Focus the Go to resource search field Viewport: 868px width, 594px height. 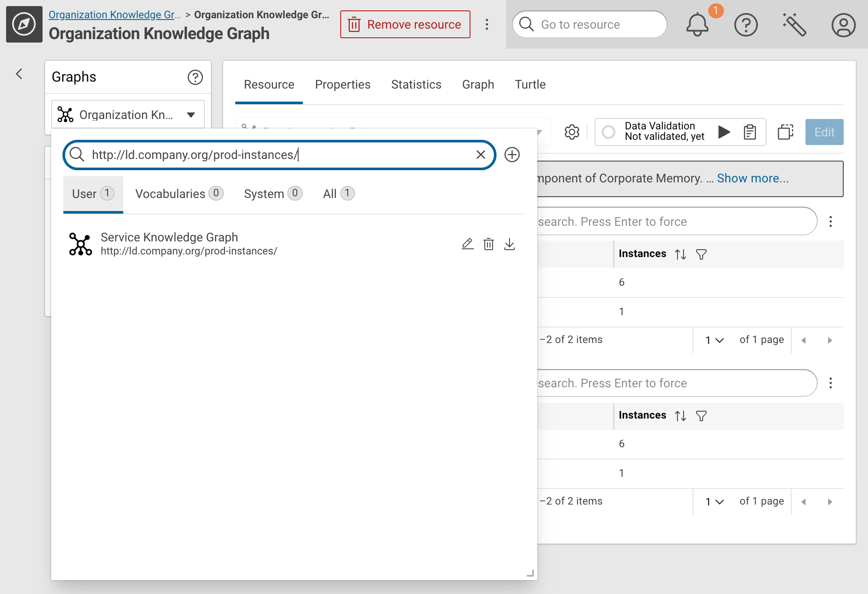(589, 24)
